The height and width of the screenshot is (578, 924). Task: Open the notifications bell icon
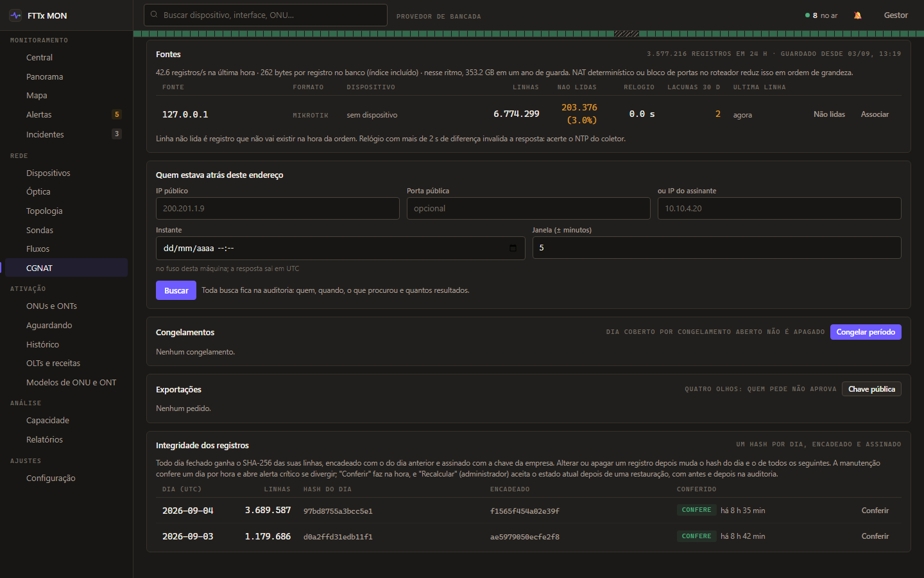[x=857, y=15]
